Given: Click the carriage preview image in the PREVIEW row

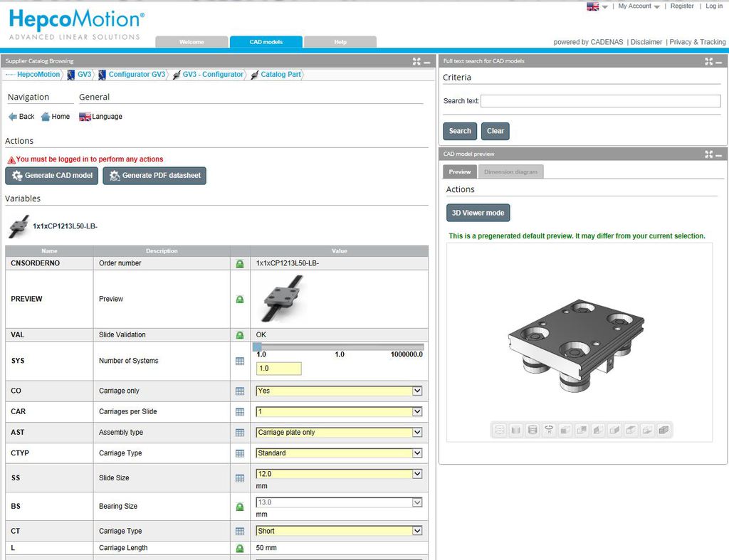Looking at the screenshot, I should 283,299.
